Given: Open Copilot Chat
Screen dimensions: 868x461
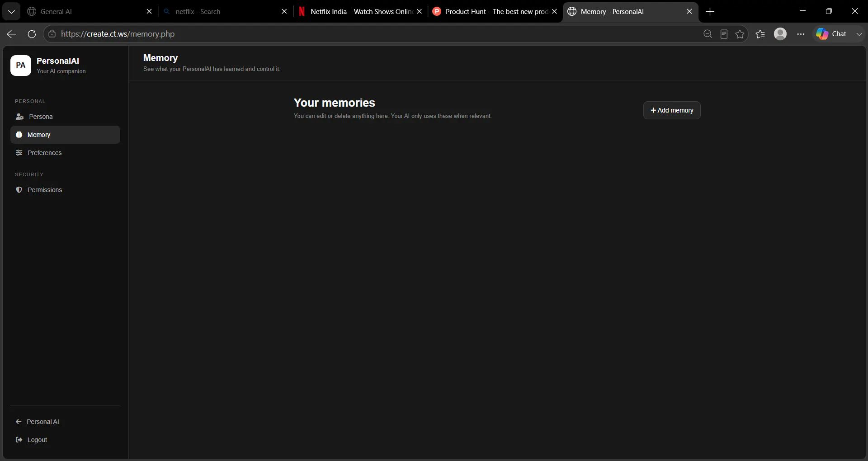Looking at the screenshot, I should pyautogui.click(x=831, y=34).
